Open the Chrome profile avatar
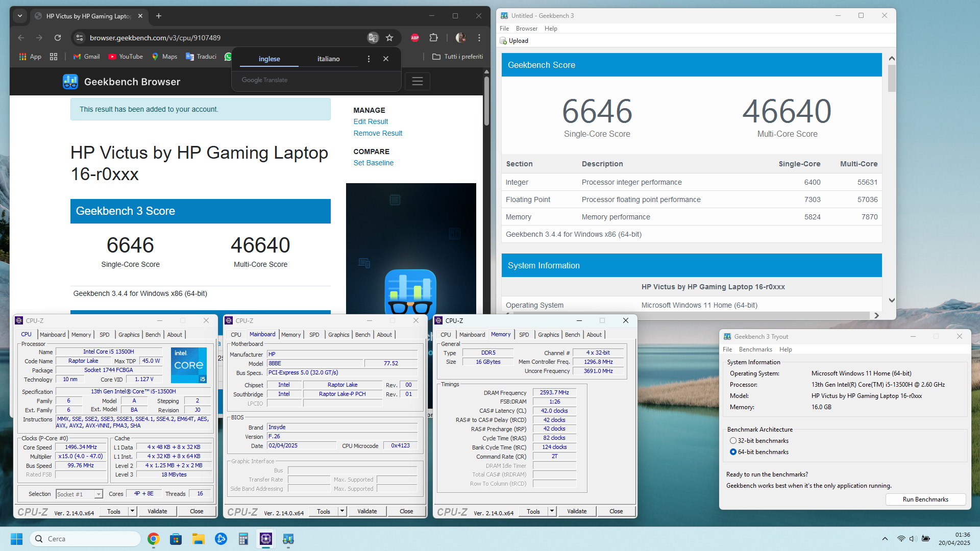Viewport: 980px width, 551px height. (460, 38)
